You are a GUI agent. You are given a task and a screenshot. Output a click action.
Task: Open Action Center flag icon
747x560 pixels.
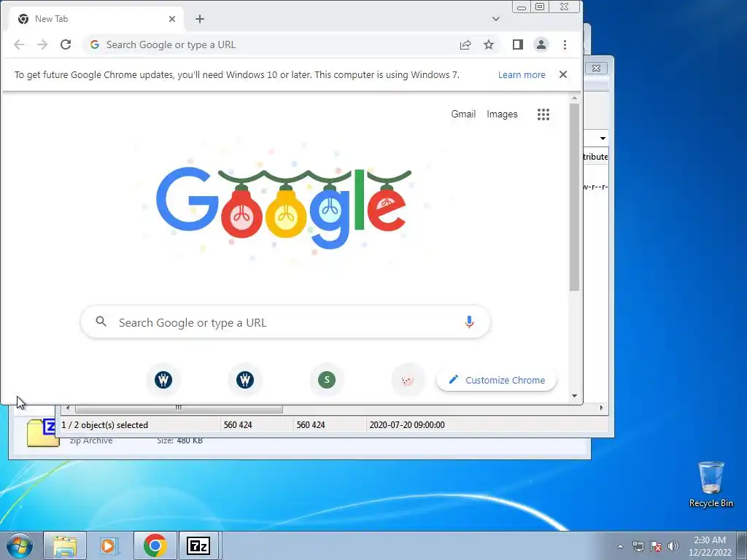656,546
